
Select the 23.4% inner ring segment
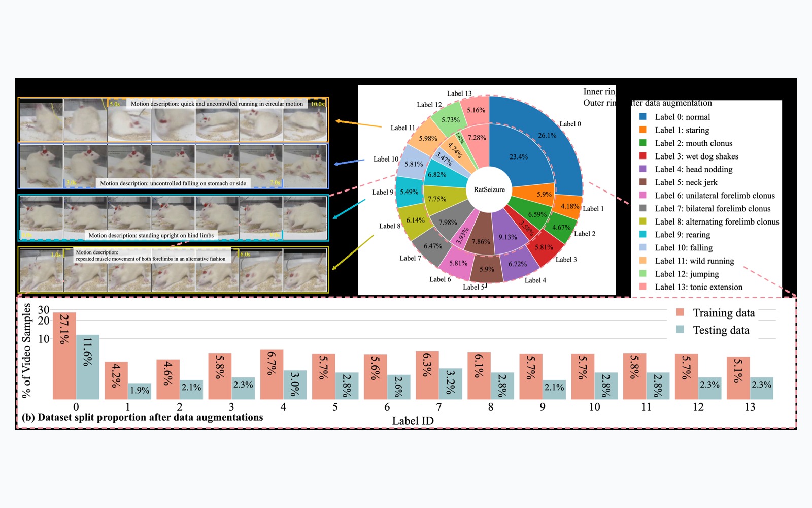pyautogui.click(x=518, y=157)
